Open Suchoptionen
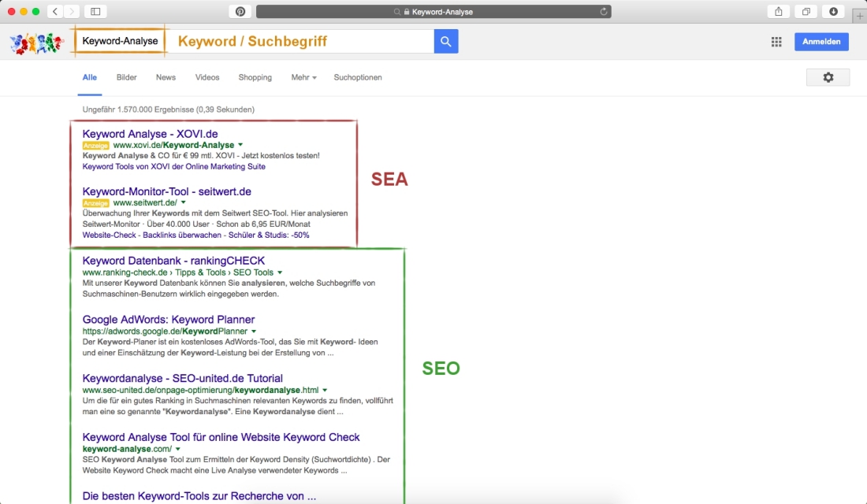 point(358,77)
